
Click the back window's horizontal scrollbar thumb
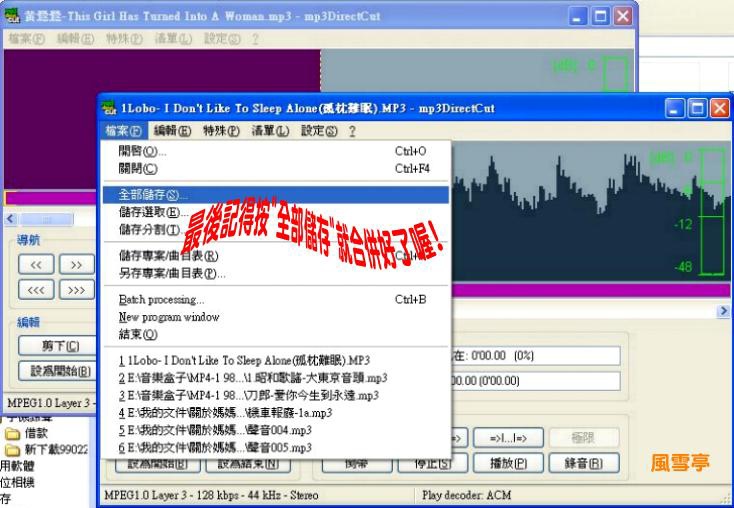click(x=46, y=219)
